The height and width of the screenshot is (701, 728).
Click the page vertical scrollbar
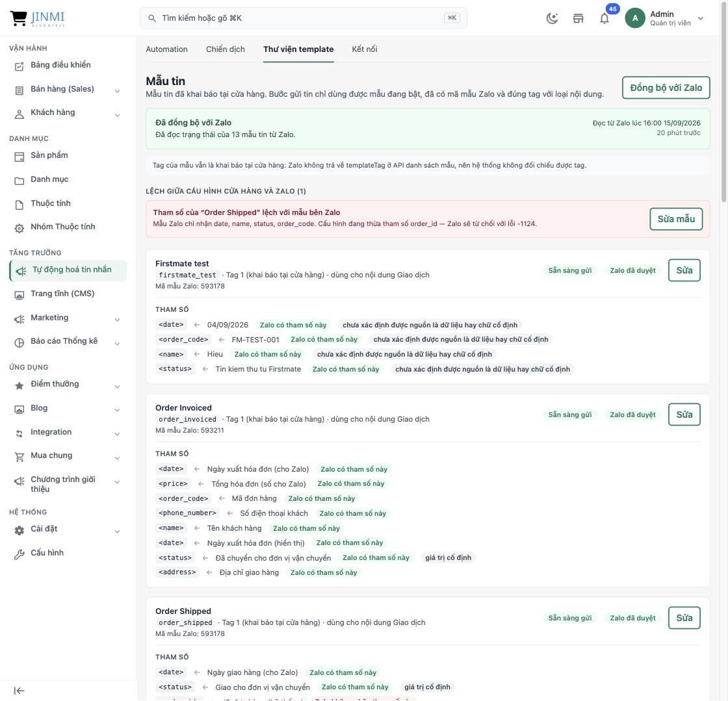724,102
